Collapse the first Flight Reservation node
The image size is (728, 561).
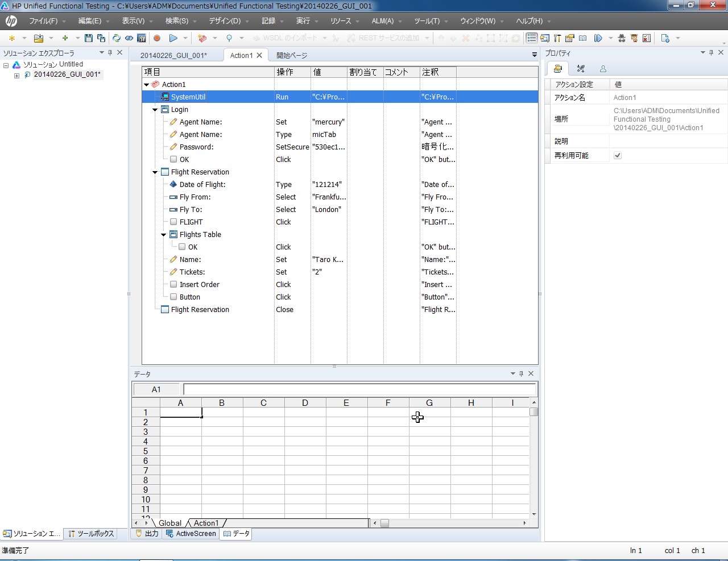pos(155,172)
